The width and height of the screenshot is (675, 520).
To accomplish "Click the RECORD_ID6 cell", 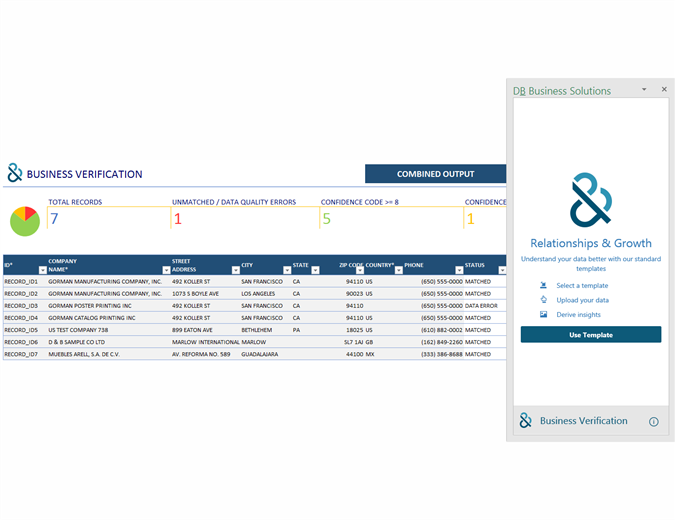I will point(21,342).
